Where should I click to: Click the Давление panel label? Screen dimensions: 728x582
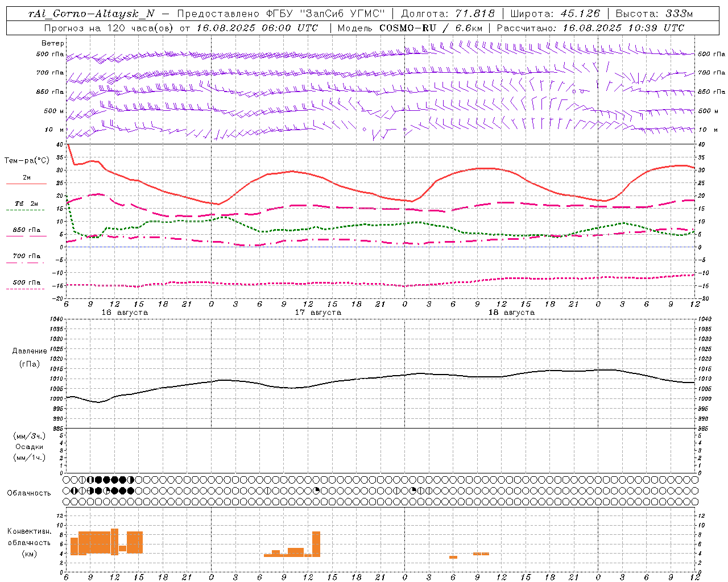click(x=30, y=351)
